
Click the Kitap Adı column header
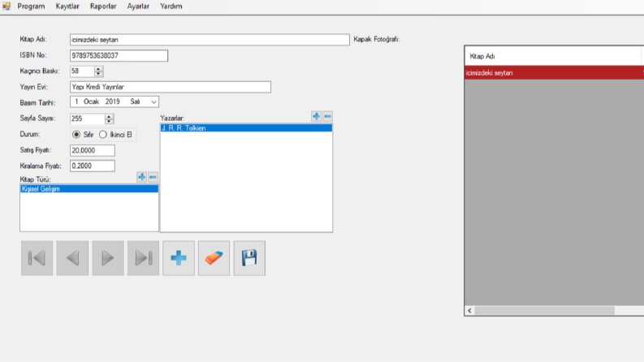click(553, 56)
